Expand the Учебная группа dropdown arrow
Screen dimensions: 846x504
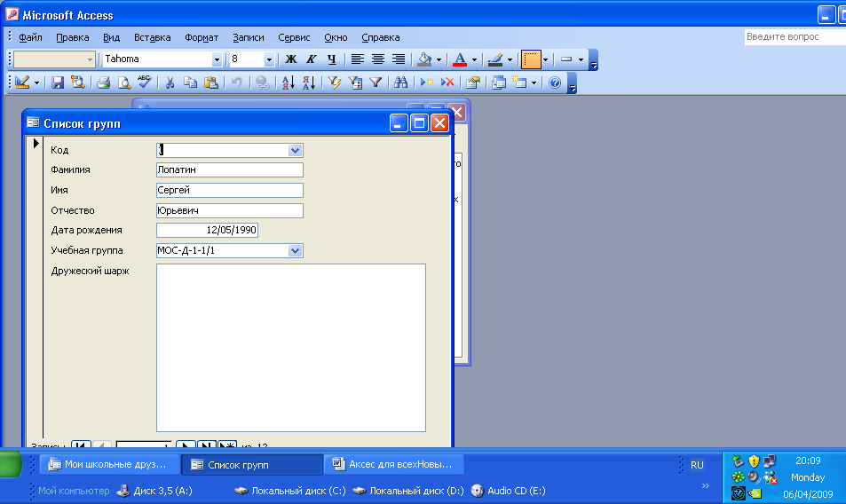coord(295,250)
